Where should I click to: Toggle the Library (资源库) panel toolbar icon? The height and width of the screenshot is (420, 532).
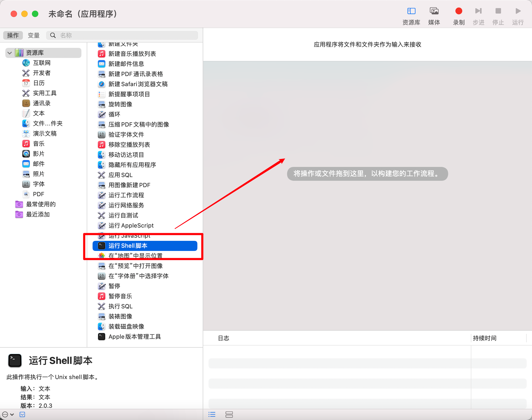pos(411,11)
